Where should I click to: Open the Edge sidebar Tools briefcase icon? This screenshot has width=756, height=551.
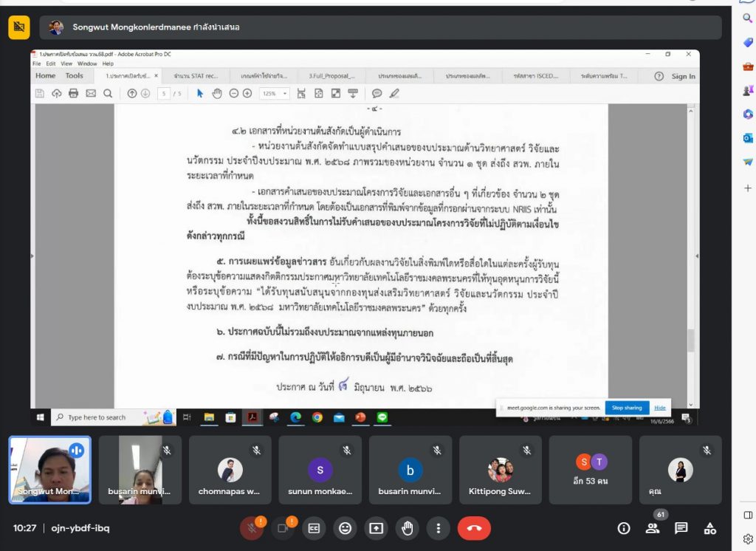pyautogui.click(x=748, y=66)
